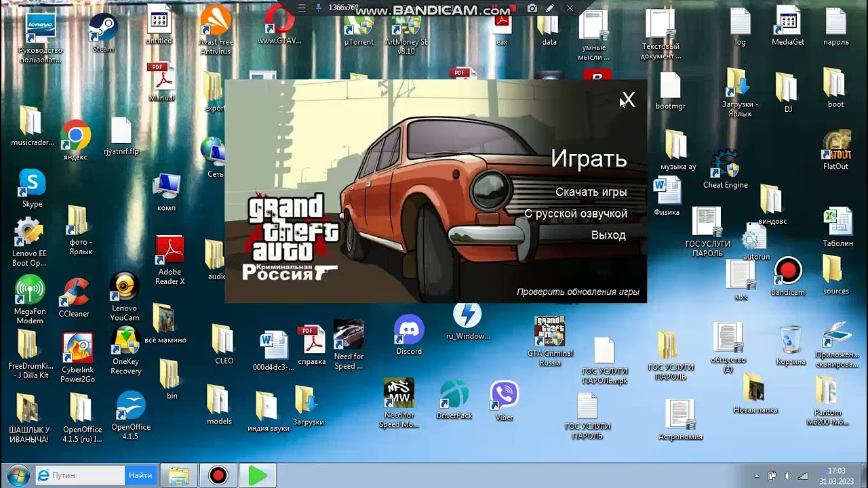Screen dimensions: 868x488
Task: Open MegaFon Modem icon
Action: click(x=30, y=300)
